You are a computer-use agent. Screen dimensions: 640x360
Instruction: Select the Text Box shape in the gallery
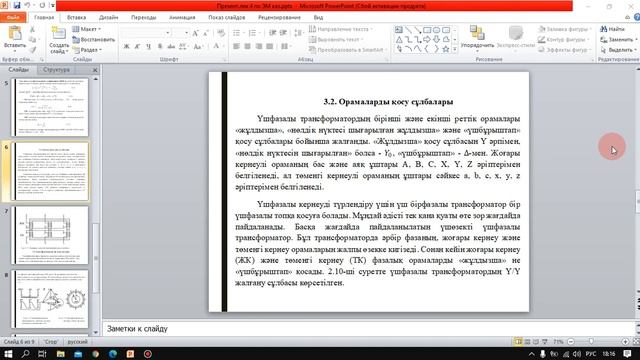point(399,30)
